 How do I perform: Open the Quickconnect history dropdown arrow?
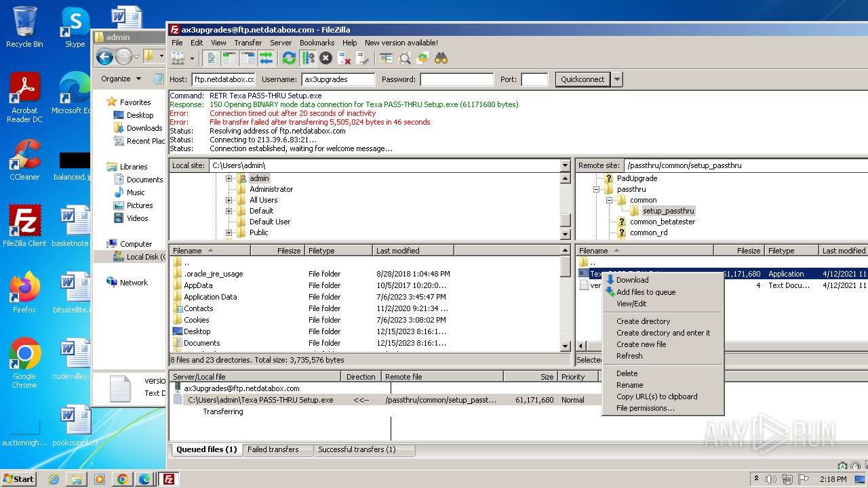[x=617, y=79]
